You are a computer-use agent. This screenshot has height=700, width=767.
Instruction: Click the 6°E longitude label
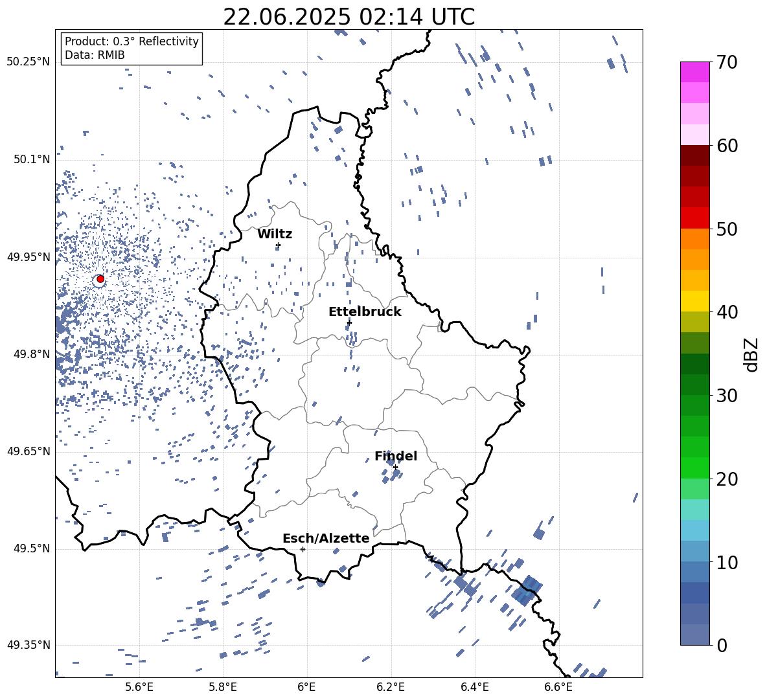tap(306, 687)
